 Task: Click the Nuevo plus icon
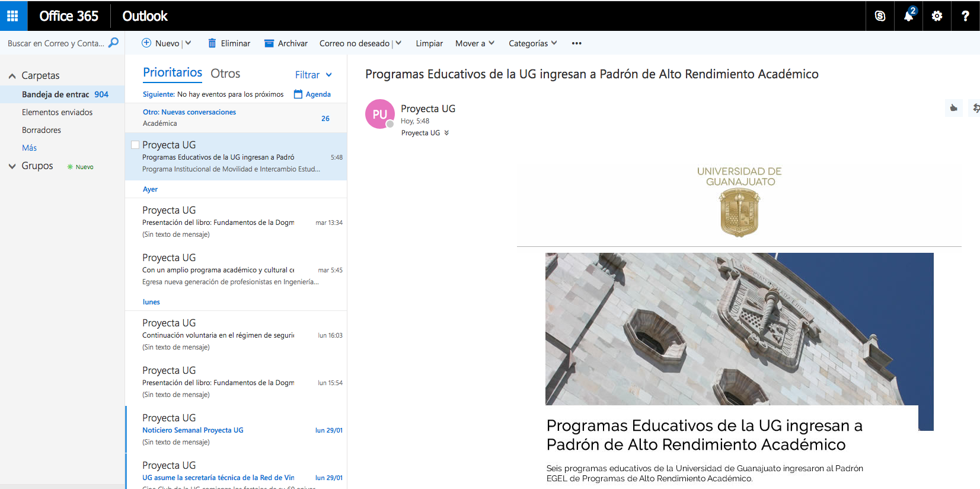point(146,43)
